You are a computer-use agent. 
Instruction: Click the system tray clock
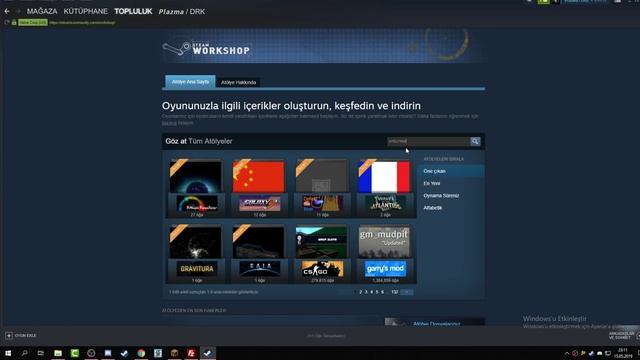[623, 353]
